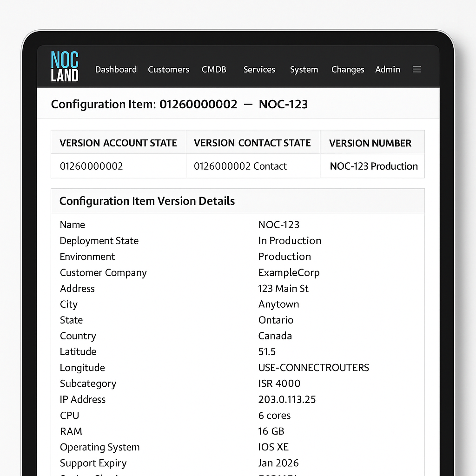Viewport: 476px width, 476px height.
Task: Click the State label
Action: pos(71,320)
